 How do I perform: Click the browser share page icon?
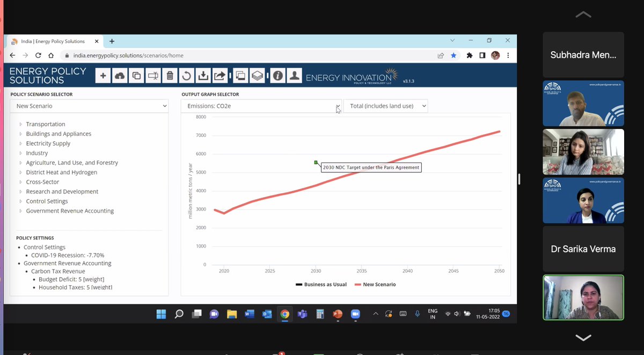tap(441, 55)
